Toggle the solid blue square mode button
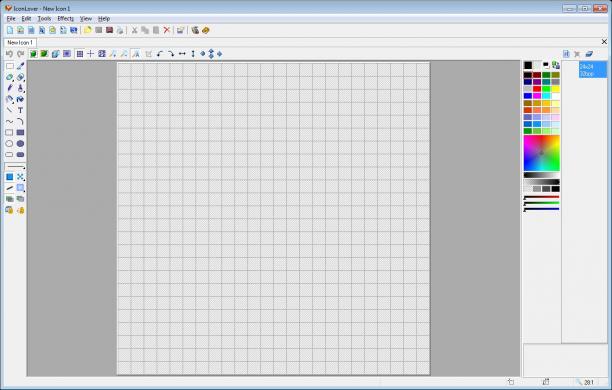This screenshot has height=390, width=612. click(9, 177)
